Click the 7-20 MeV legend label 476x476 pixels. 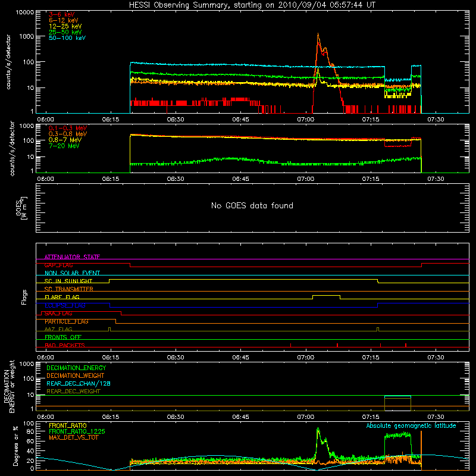[64, 146]
